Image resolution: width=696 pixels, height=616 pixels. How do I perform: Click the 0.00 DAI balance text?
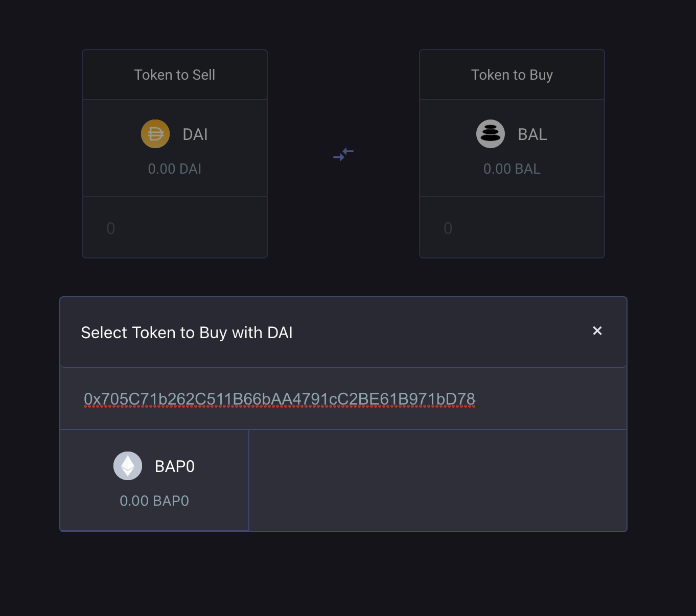pyautogui.click(x=175, y=169)
